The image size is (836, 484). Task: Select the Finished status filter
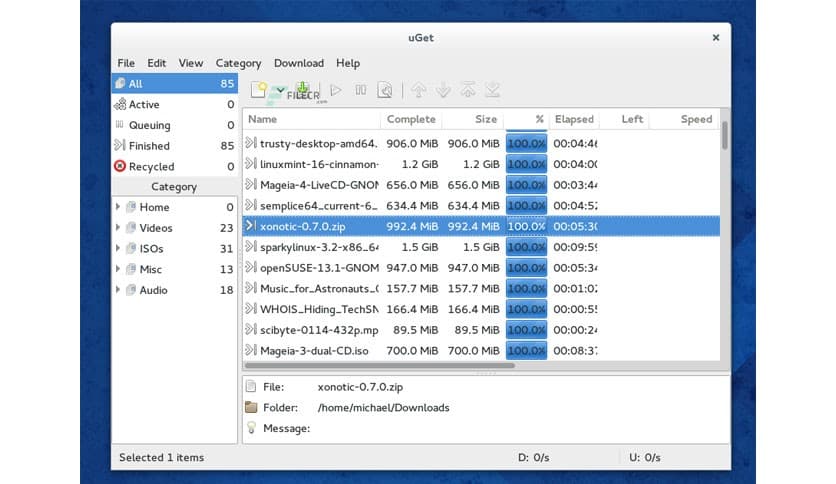(174, 146)
